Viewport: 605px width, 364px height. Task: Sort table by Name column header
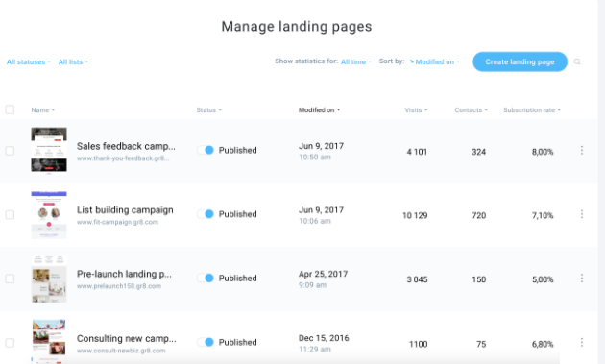coord(43,110)
